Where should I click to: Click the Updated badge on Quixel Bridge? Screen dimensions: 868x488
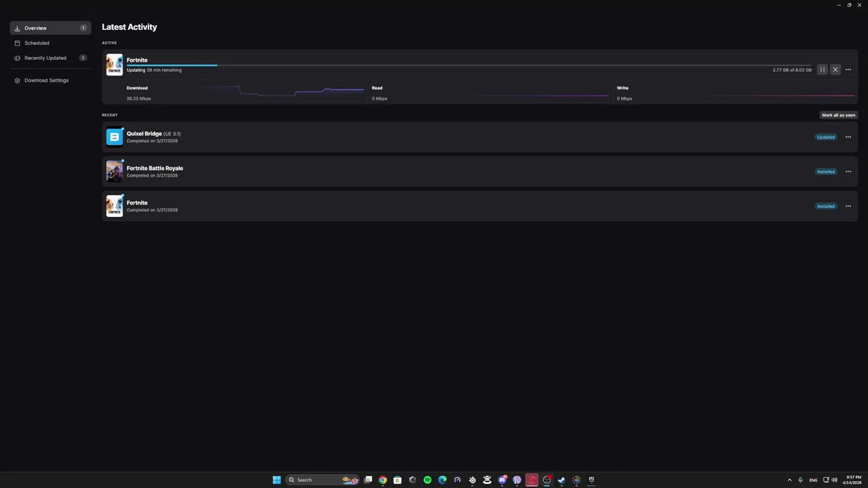tap(826, 137)
